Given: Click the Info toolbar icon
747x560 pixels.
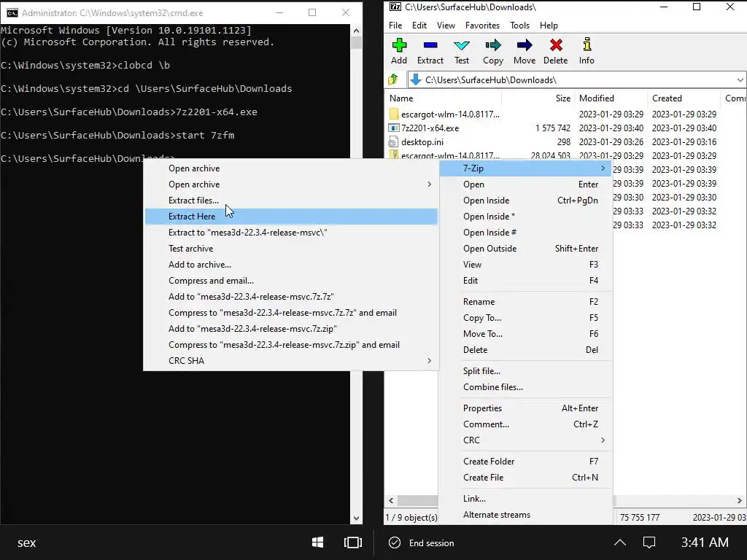Looking at the screenshot, I should click(587, 44).
